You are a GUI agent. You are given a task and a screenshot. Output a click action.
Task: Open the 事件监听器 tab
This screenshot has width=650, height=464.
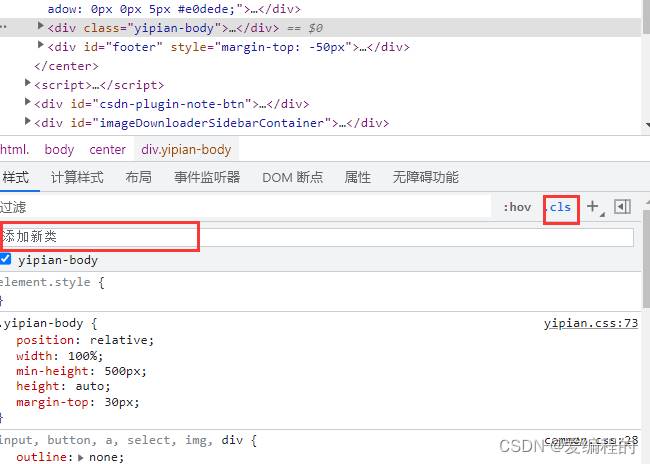(x=207, y=177)
